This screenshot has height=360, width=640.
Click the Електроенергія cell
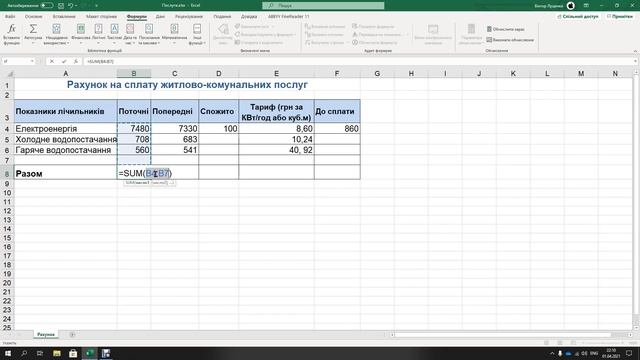click(x=65, y=129)
